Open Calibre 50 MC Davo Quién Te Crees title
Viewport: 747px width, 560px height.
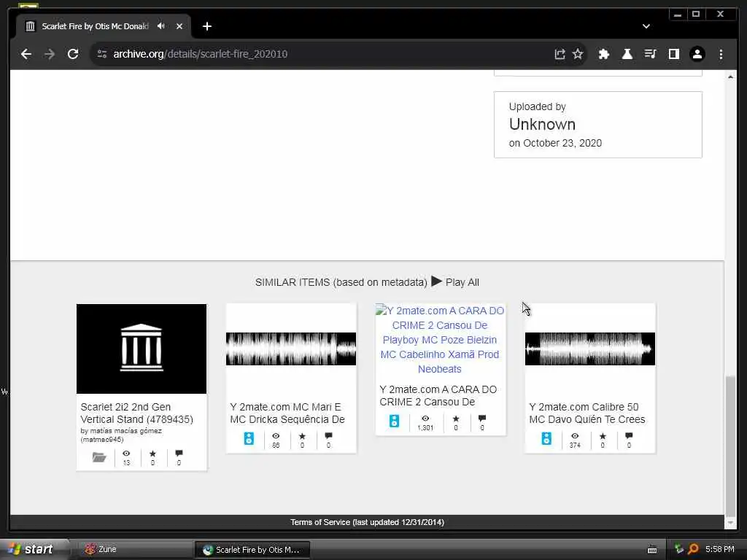[587, 413]
